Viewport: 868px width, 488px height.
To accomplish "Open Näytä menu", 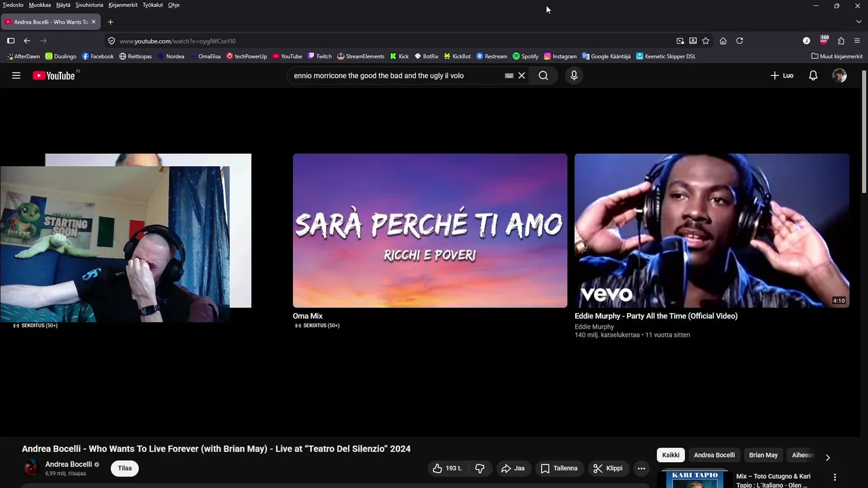I will tap(63, 5).
